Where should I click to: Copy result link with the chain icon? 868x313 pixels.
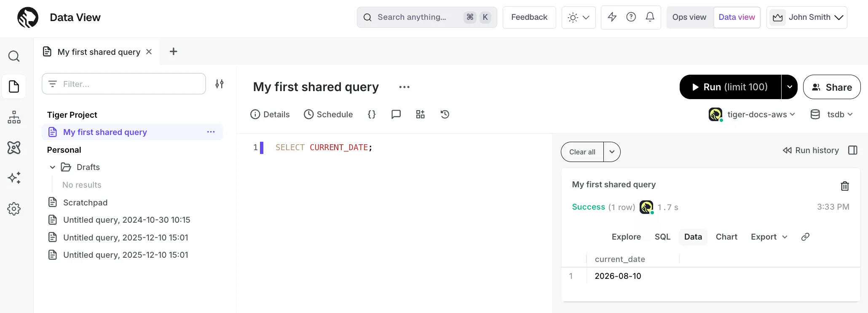point(805,237)
